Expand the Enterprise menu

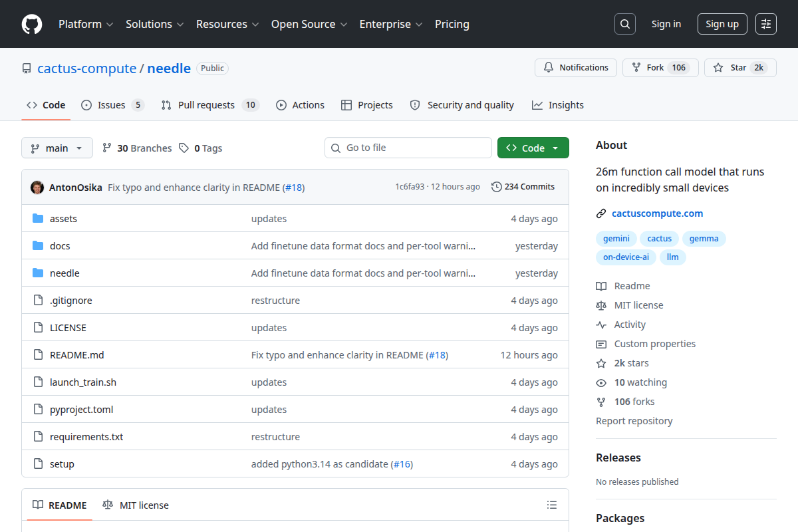coord(391,24)
